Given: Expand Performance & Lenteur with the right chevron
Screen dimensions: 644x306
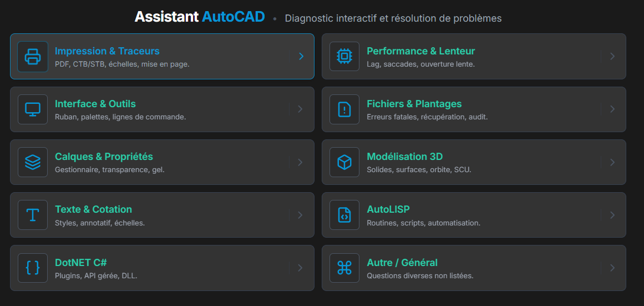Looking at the screenshot, I should pos(612,56).
